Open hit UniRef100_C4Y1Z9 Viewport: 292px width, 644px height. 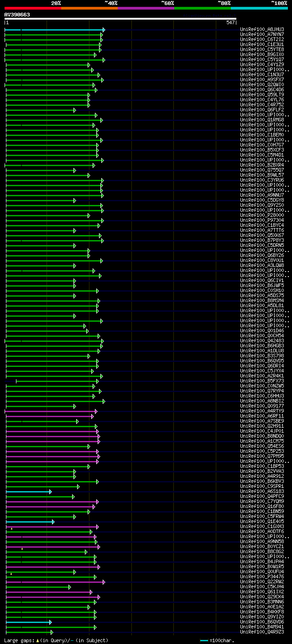tap(262, 64)
